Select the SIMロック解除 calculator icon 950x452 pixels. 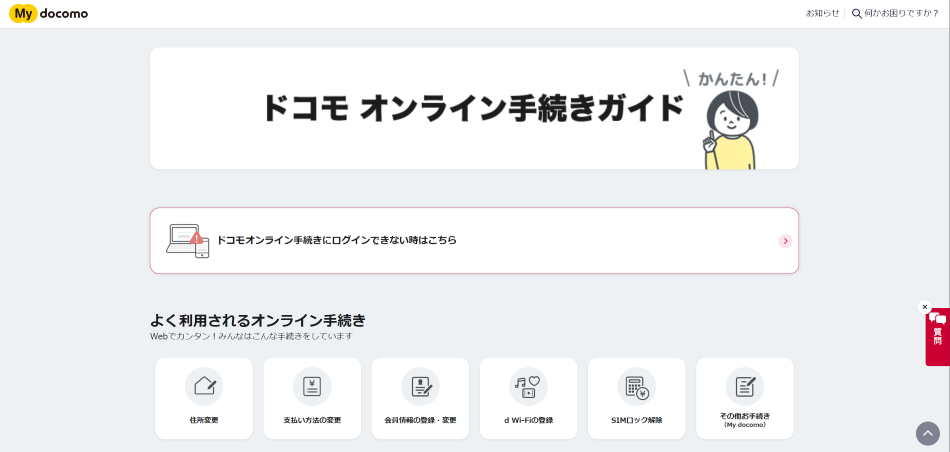coord(637,386)
